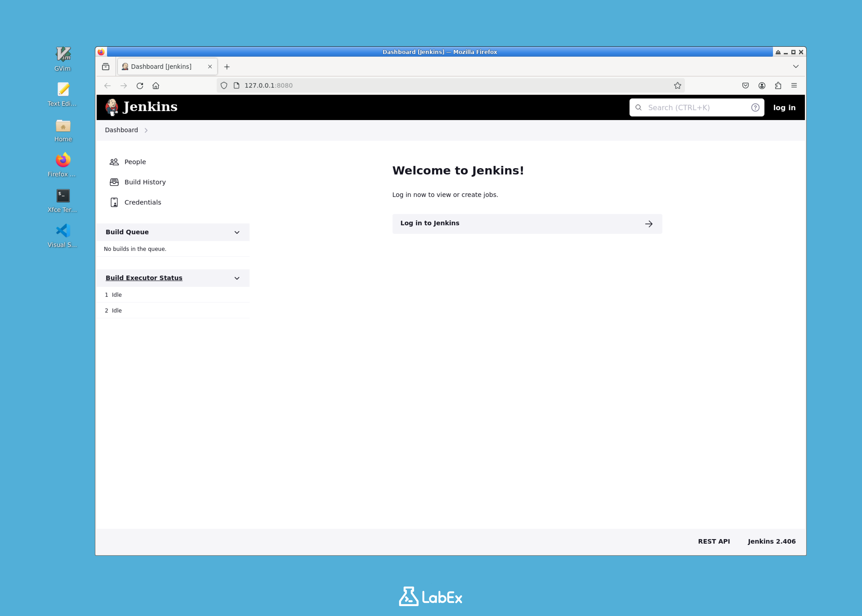
Task: Open the Firefox application menu
Action: (x=794, y=85)
